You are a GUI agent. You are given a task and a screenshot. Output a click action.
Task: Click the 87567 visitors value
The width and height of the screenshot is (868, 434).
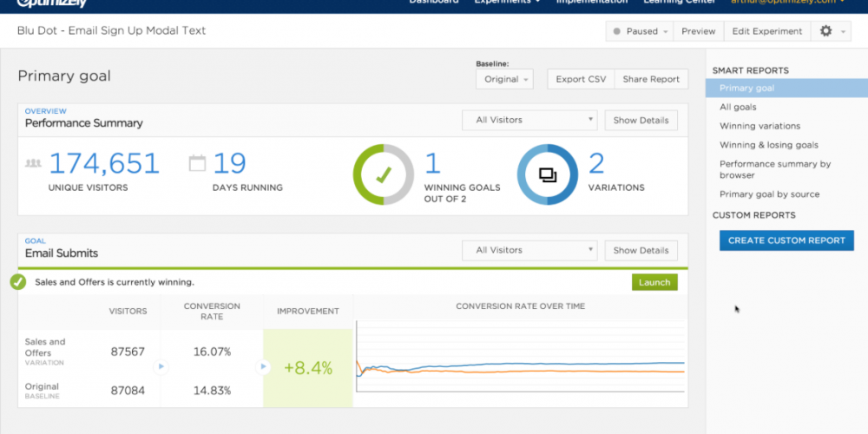[128, 352]
